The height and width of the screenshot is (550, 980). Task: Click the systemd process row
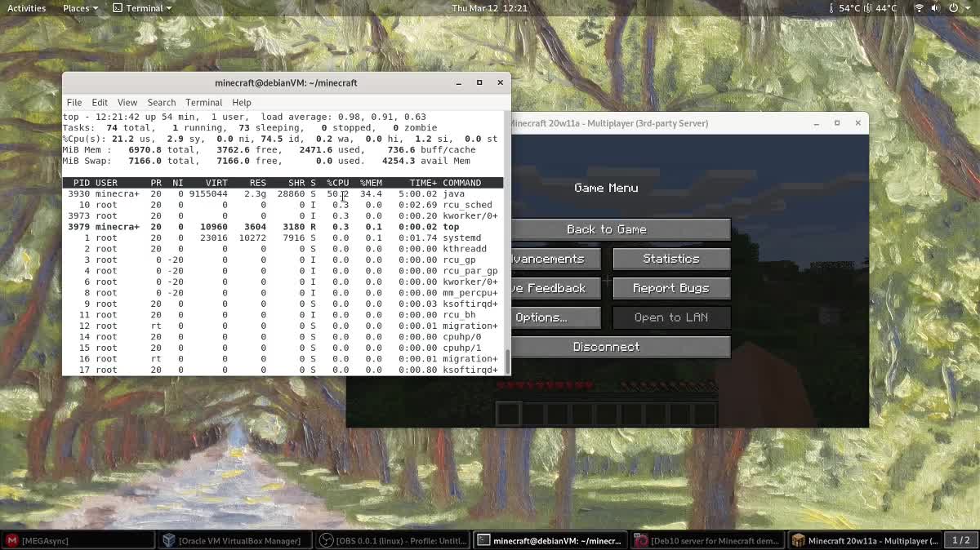(x=283, y=237)
